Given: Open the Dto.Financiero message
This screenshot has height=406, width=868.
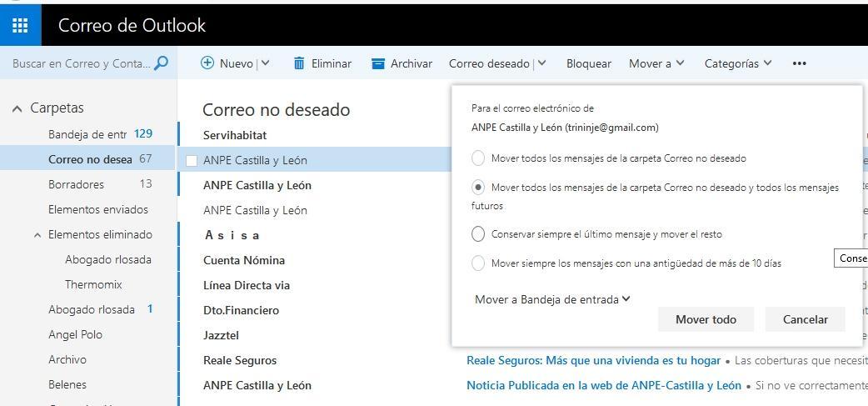Looking at the screenshot, I should click(241, 310).
